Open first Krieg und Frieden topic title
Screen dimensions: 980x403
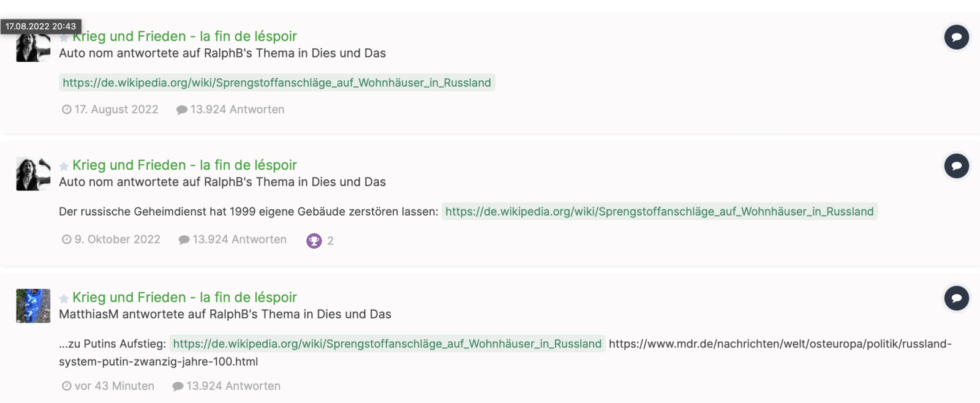(184, 36)
